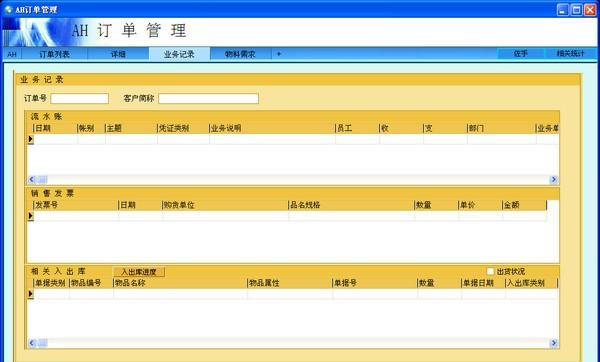600x362 pixels.
Task: Click the 部门 column header
Action: point(502,128)
